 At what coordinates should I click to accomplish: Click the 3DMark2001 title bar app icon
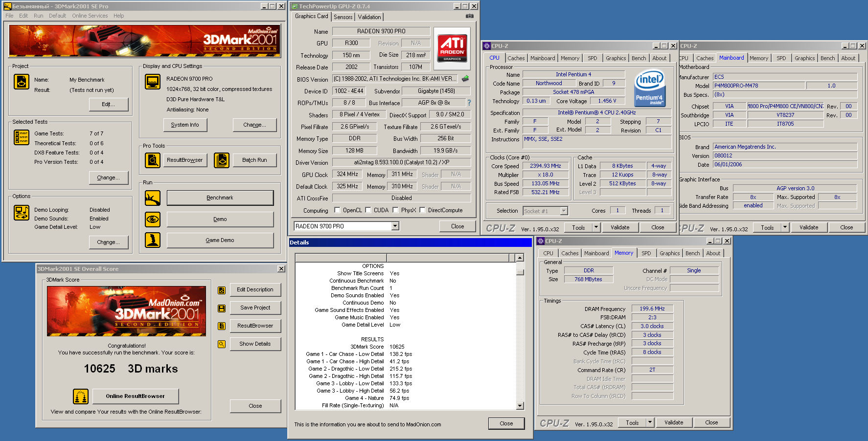[7, 6]
